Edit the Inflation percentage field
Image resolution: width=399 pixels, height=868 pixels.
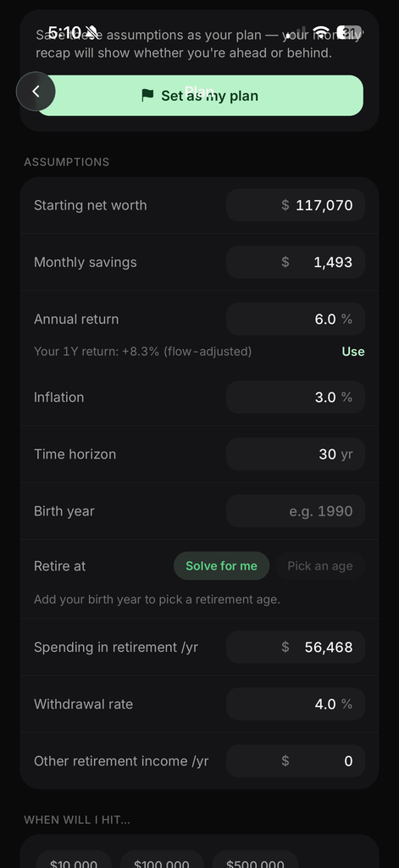click(296, 397)
